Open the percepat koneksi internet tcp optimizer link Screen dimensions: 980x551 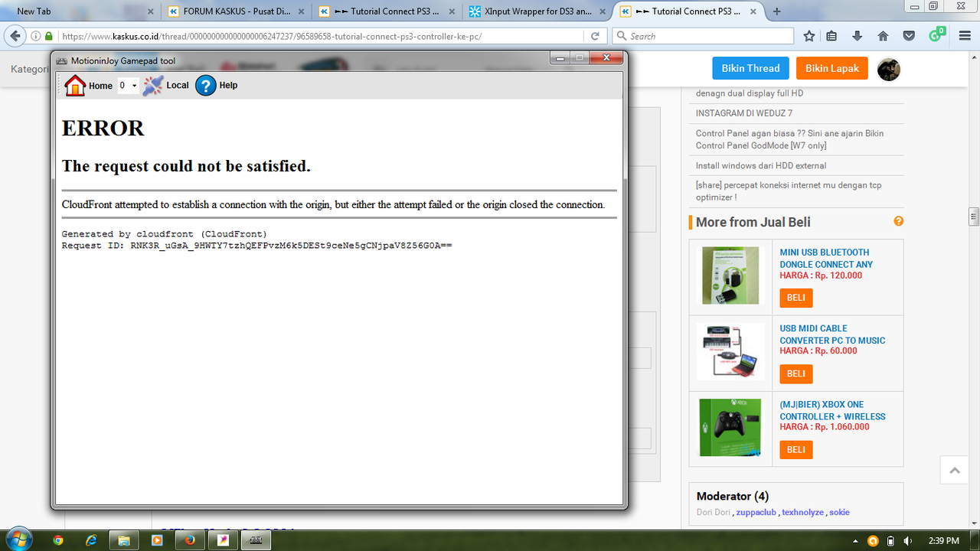coord(789,191)
